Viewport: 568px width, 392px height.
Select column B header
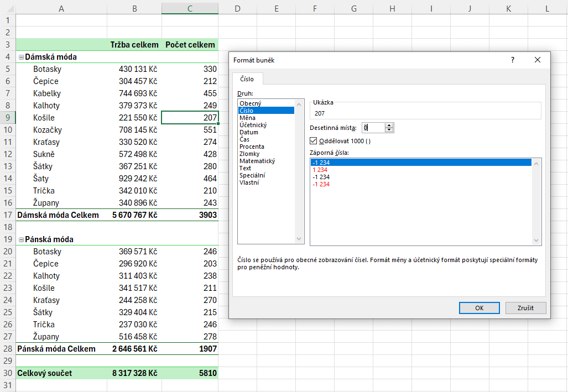134,8
